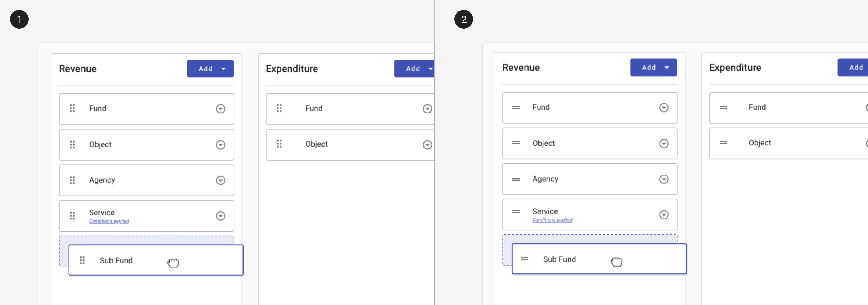Open the Revenue Agency options circle arrow in panel 1

pyautogui.click(x=220, y=181)
